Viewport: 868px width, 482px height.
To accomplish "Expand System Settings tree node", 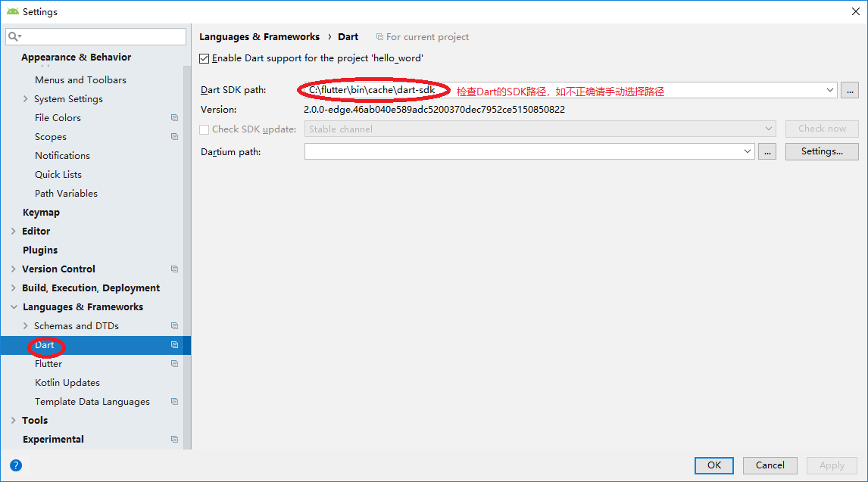I will point(26,99).
